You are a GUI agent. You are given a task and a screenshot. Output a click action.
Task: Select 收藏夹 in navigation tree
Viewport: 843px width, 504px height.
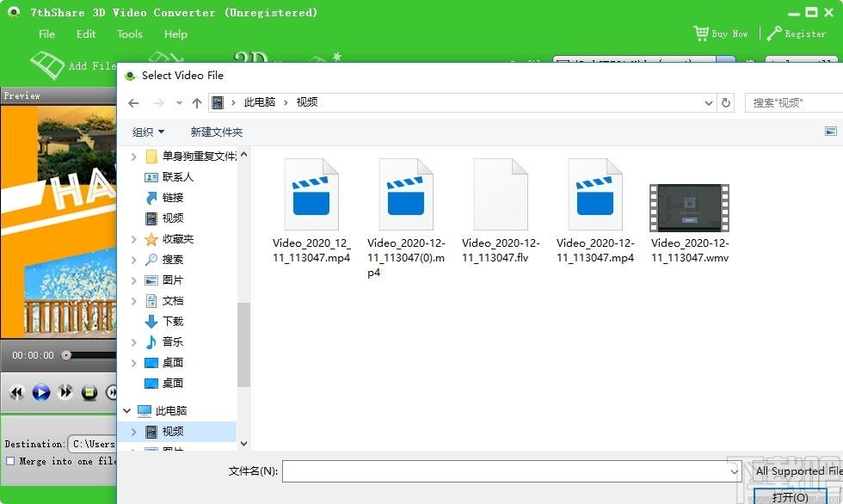coord(169,238)
